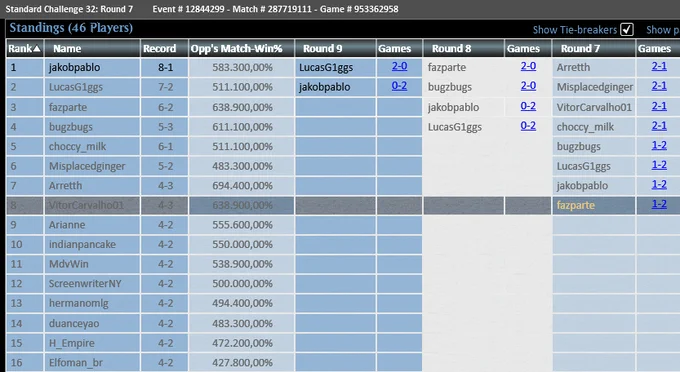Sort by the Name column header
Screen dimensions: 680x372
tap(92, 49)
